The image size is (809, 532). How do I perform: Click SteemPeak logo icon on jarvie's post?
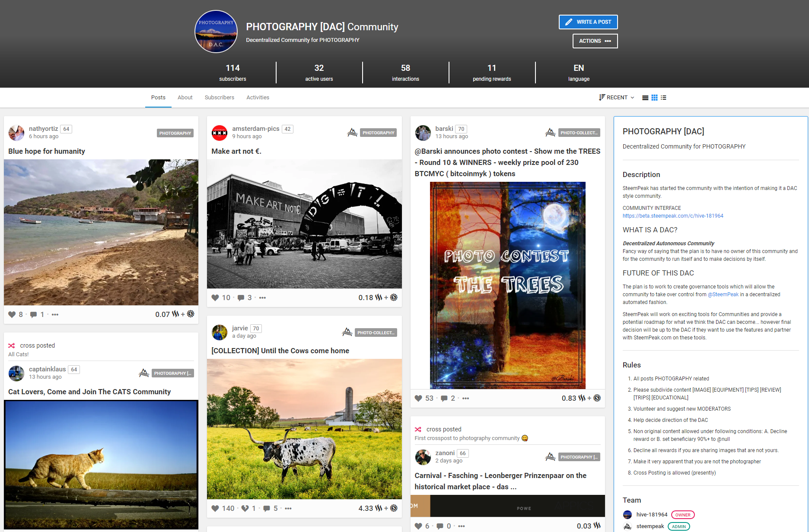pos(347,332)
